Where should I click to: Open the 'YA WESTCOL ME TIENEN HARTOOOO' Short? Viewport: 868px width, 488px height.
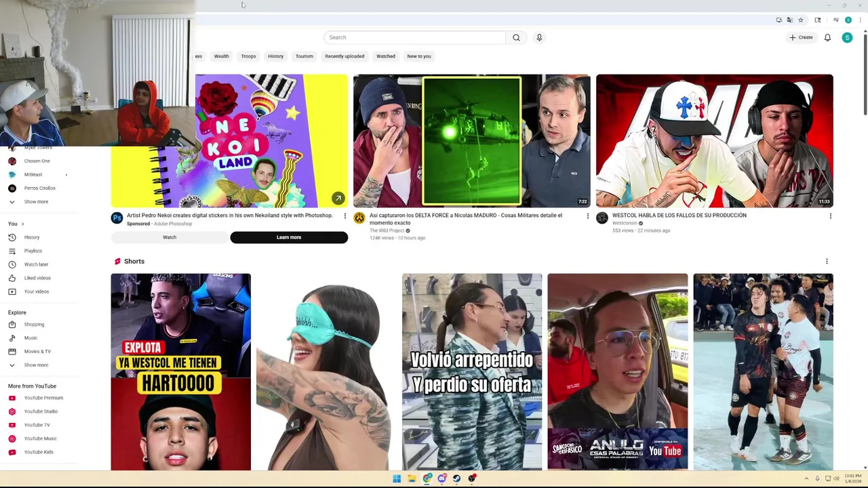click(x=180, y=371)
